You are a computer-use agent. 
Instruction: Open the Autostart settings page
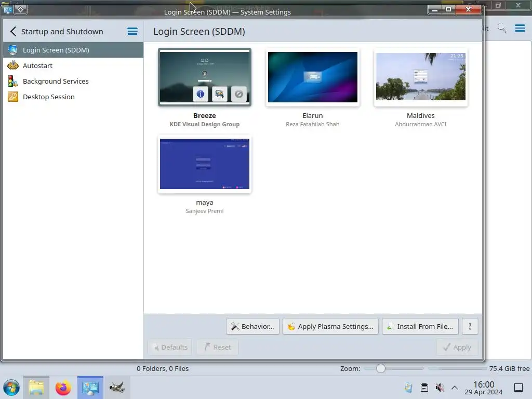pos(73,65)
